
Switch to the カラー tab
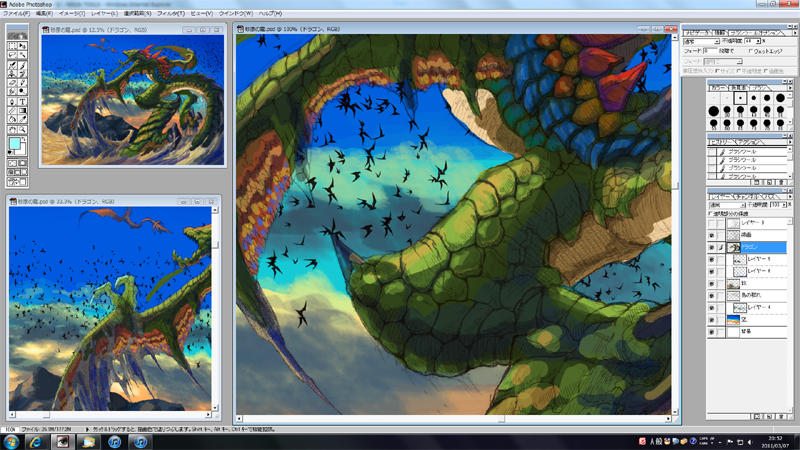click(718, 88)
